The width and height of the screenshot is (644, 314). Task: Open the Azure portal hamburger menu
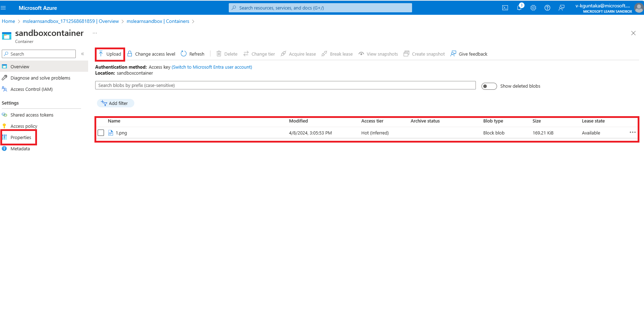(x=4, y=8)
